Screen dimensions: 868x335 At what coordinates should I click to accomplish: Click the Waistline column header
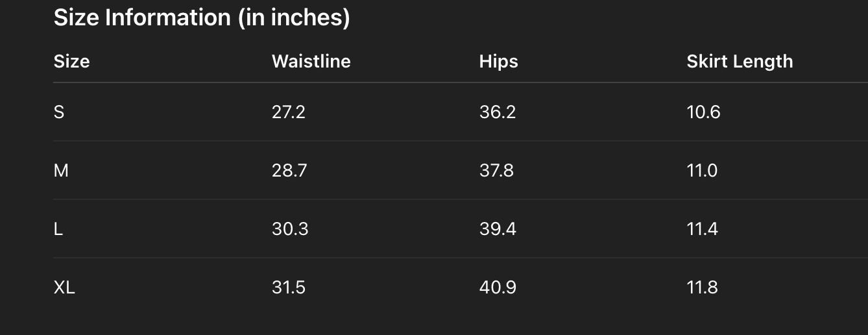point(311,62)
